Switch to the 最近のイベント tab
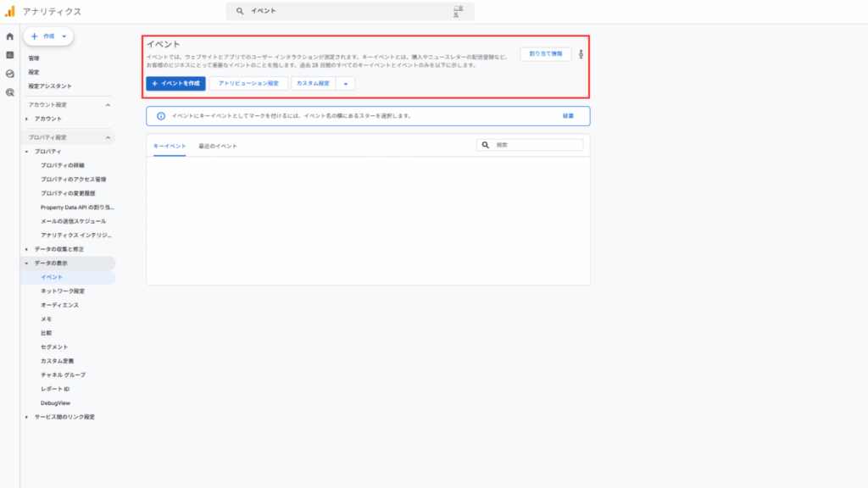The width and height of the screenshot is (868, 488). [218, 146]
